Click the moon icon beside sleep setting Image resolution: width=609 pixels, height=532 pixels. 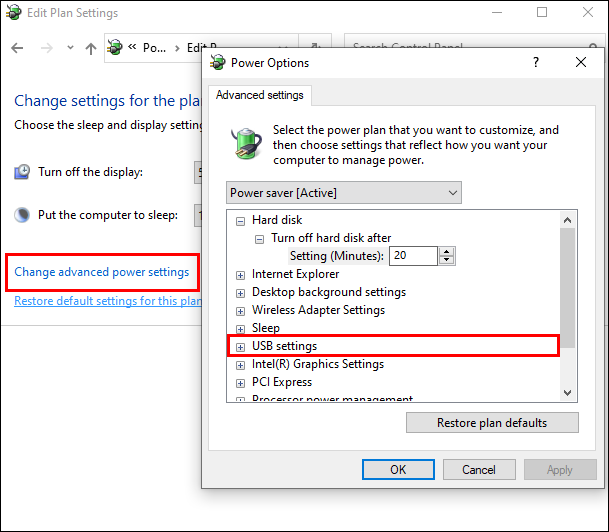click(22, 215)
